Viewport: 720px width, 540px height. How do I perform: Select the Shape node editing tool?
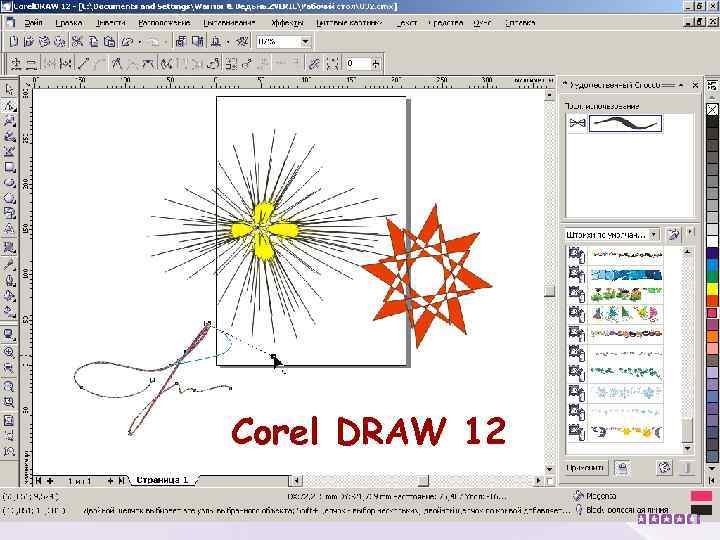pyautogui.click(x=10, y=105)
